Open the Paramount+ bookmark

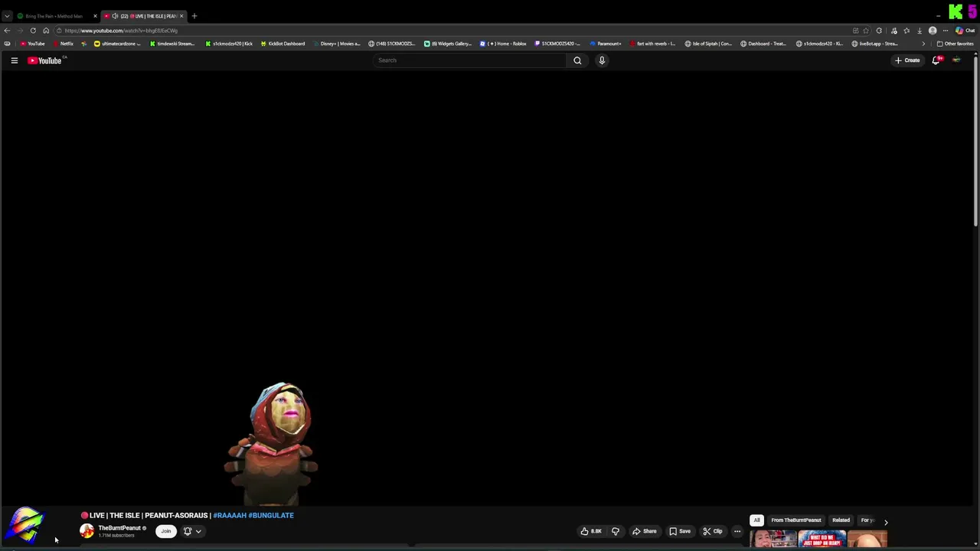coord(606,44)
